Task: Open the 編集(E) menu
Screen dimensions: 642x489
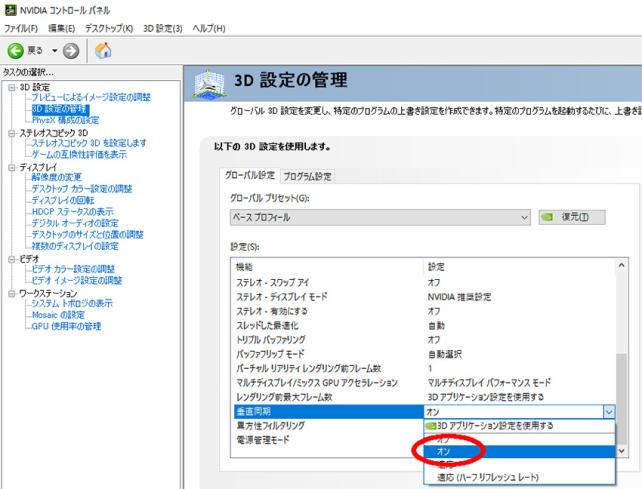Action: tap(62, 28)
